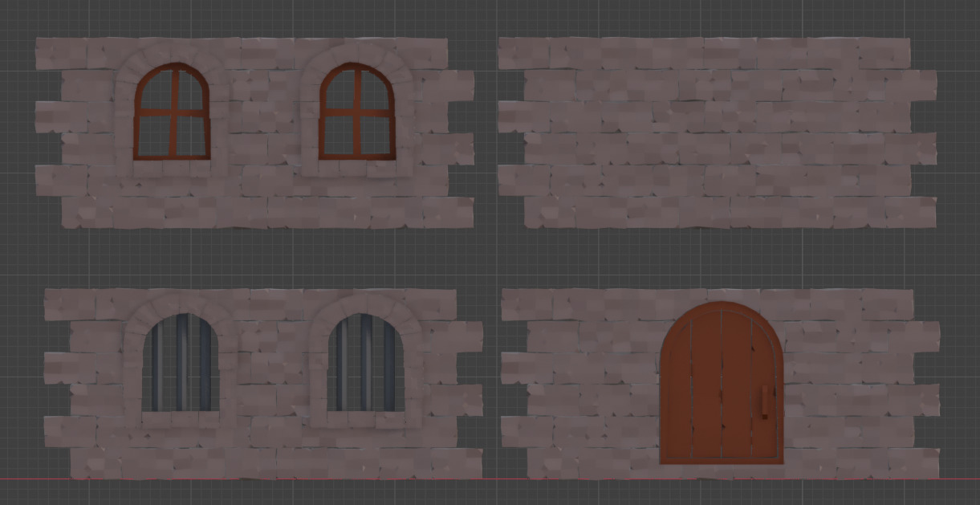Viewport: 980px width, 505px height.
Task: Select the left barred arched window
Action: [x=181, y=363]
